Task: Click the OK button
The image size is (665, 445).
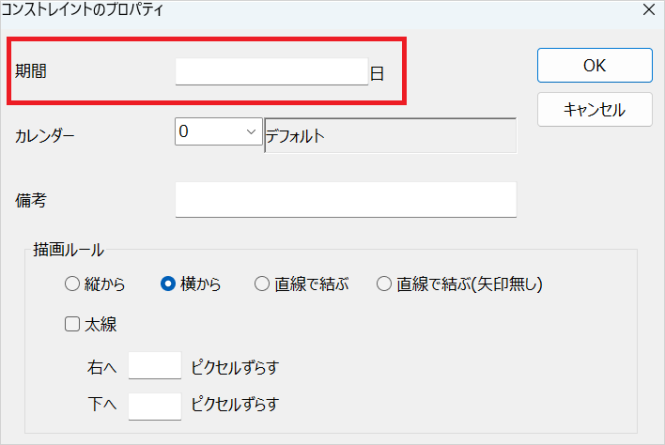Action: [594, 65]
